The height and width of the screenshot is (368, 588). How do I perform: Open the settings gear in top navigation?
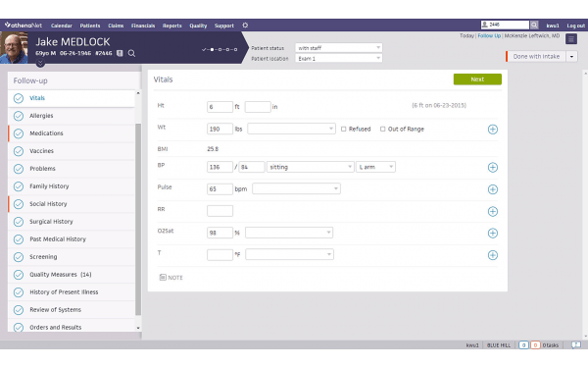click(245, 26)
